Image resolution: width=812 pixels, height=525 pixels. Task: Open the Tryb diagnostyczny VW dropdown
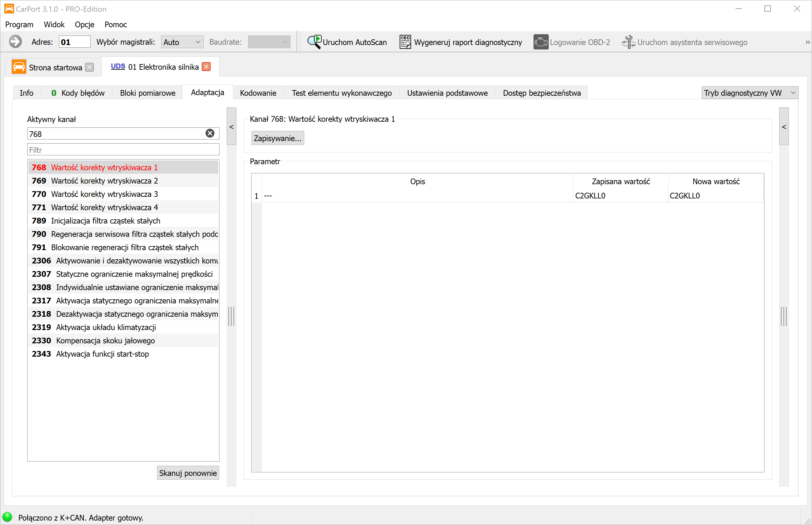click(750, 93)
